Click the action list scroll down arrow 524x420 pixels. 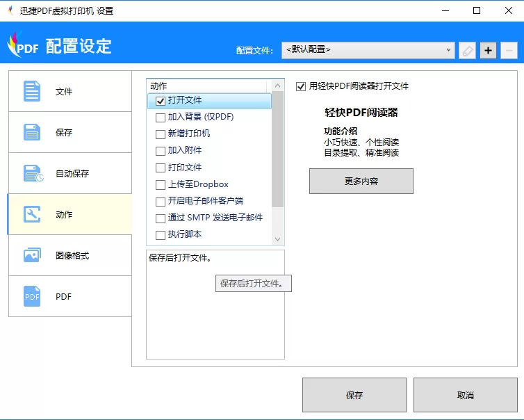coord(277,239)
